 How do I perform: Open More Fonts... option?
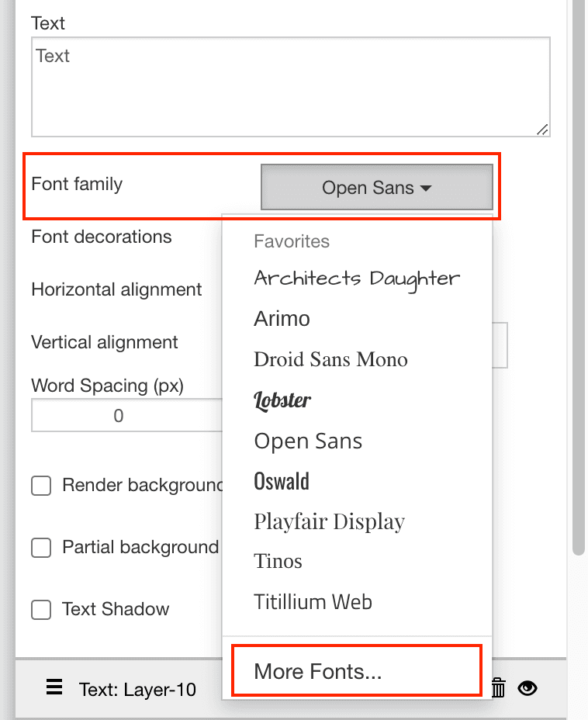click(318, 672)
